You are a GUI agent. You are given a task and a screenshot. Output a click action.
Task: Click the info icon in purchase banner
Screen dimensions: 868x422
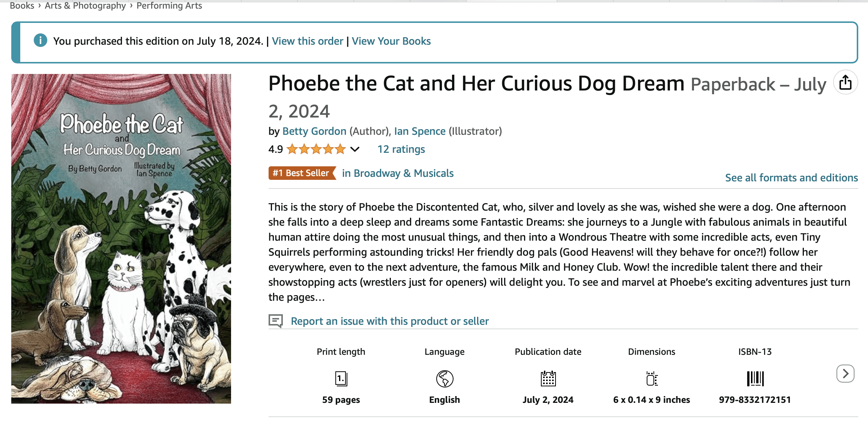click(40, 41)
